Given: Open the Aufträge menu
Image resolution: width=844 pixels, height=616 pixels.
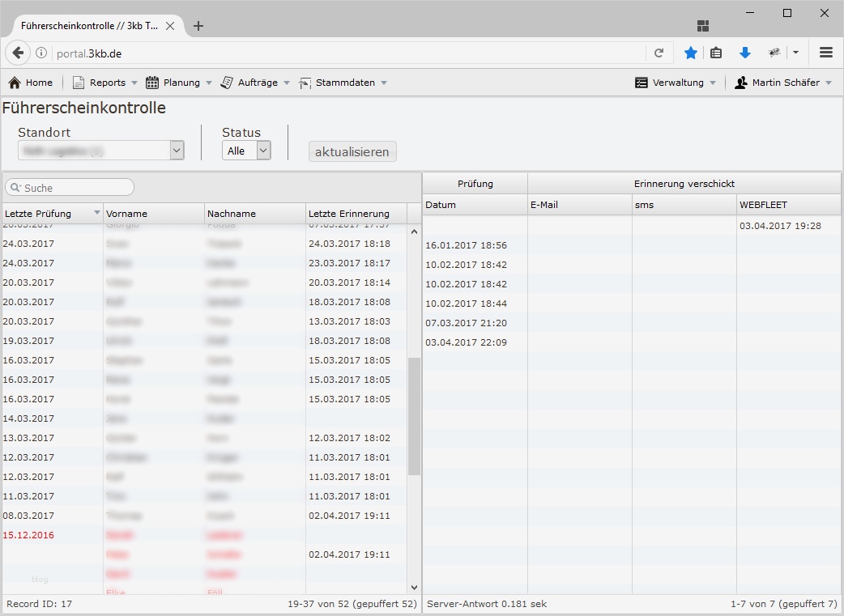Looking at the screenshot, I should click(x=256, y=83).
